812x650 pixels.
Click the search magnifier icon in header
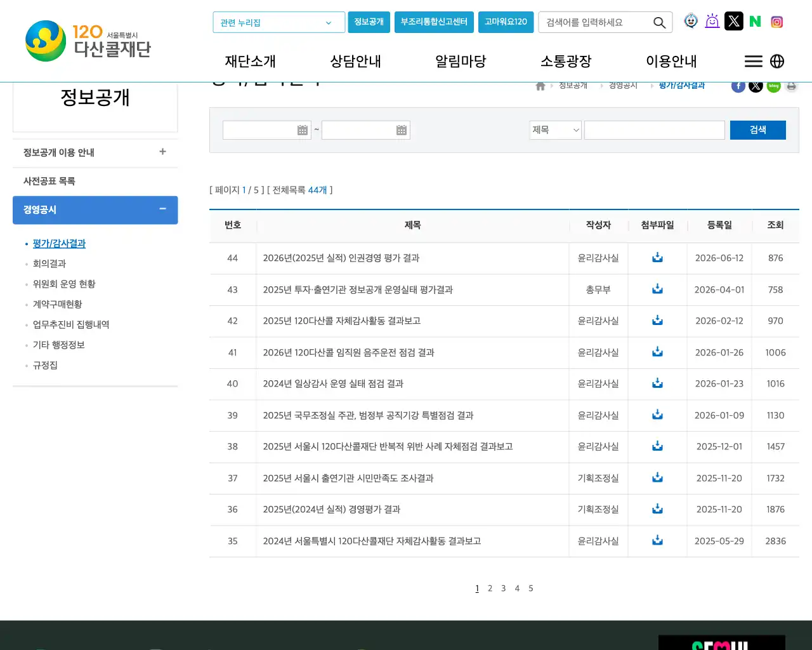[659, 23]
